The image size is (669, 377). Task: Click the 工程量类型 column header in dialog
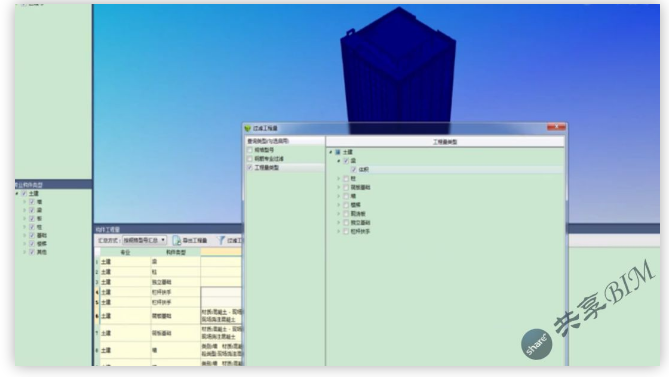point(445,142)
